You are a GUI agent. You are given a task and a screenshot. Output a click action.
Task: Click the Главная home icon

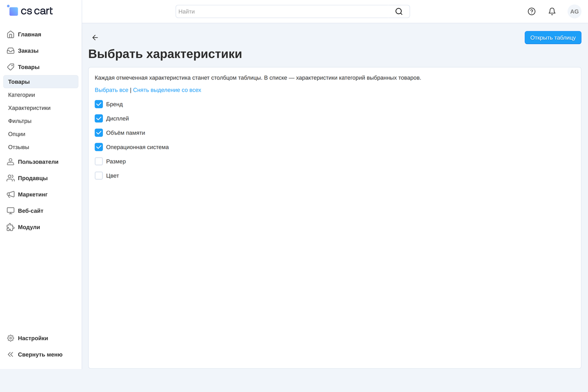click(11, 34)
